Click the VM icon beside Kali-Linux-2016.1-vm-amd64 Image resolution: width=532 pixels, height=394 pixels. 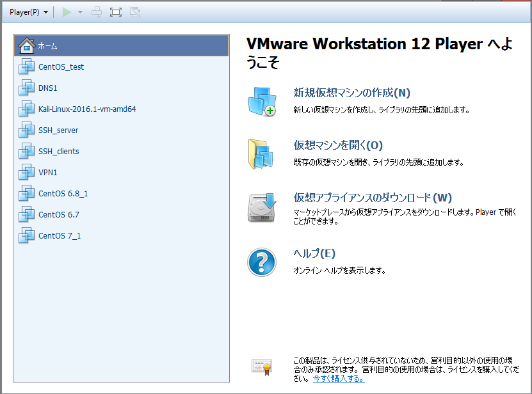click(x=27, y=109)
